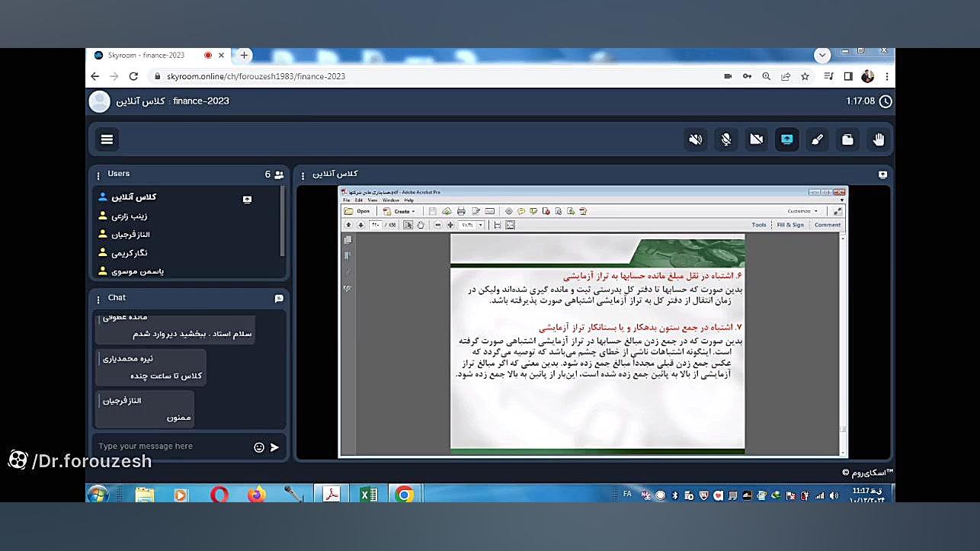This screenshot has width=980, height=551.
Task: Raise hand in the Skyroom class
Action: [x=878, y=139]
